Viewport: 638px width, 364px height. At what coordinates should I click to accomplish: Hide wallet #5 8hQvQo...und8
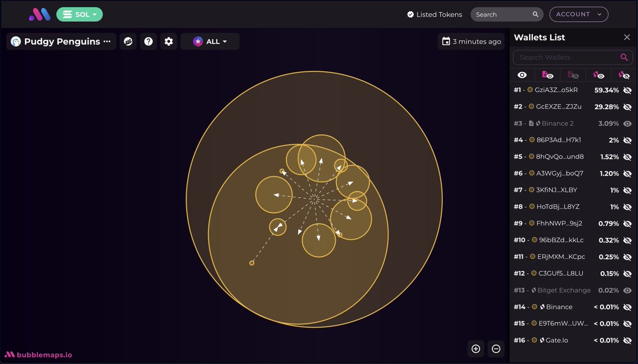tap(627, 157)
